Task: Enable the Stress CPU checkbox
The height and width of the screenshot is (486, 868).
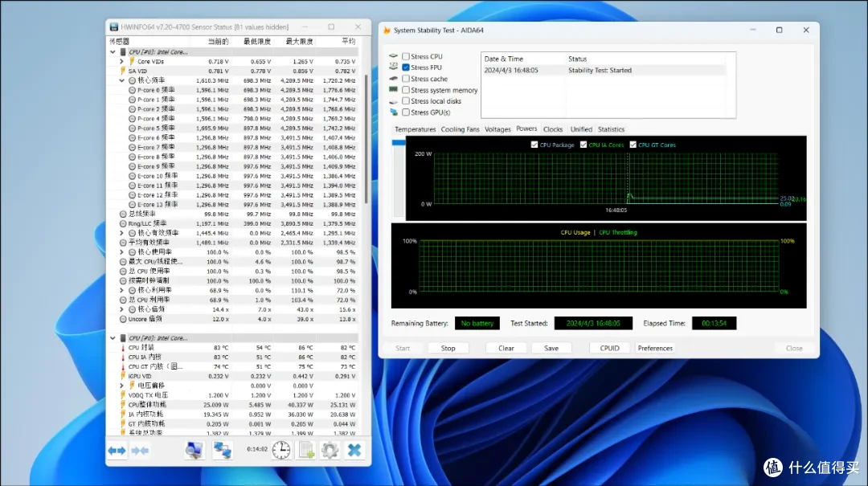Action: point(406,56)
